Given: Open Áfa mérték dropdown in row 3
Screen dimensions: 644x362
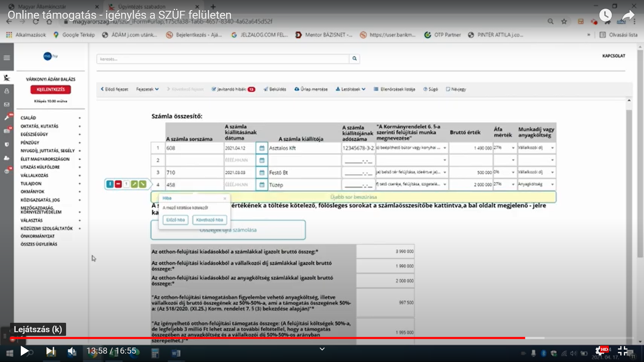Looking at the screenshot, I should [x=513, y=172].
